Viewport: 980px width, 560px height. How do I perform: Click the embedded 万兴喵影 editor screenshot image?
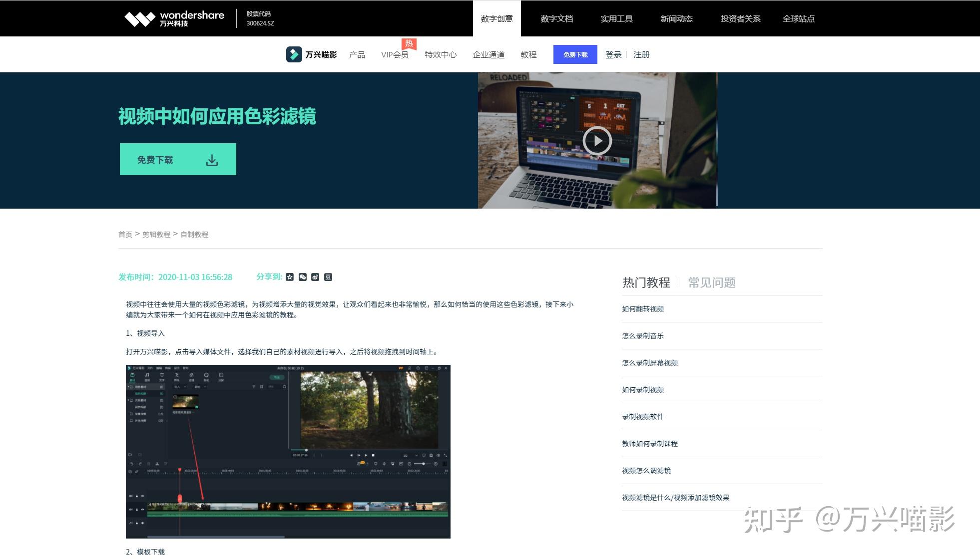(288, 452)
